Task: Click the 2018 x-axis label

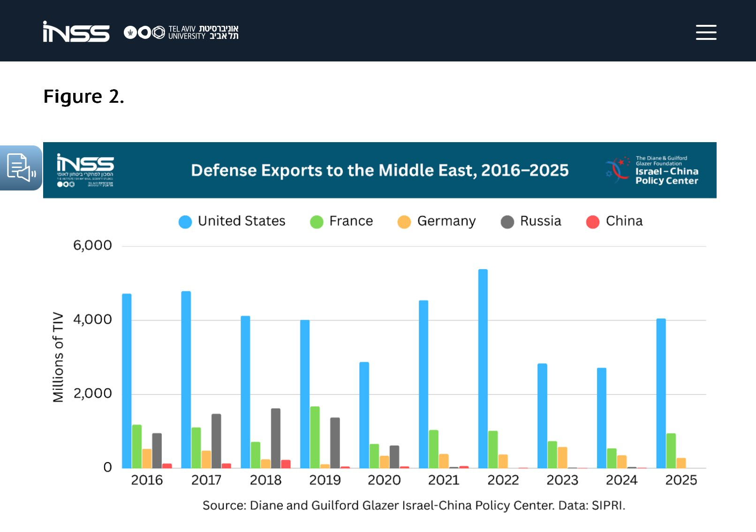Action: [265, 480]
